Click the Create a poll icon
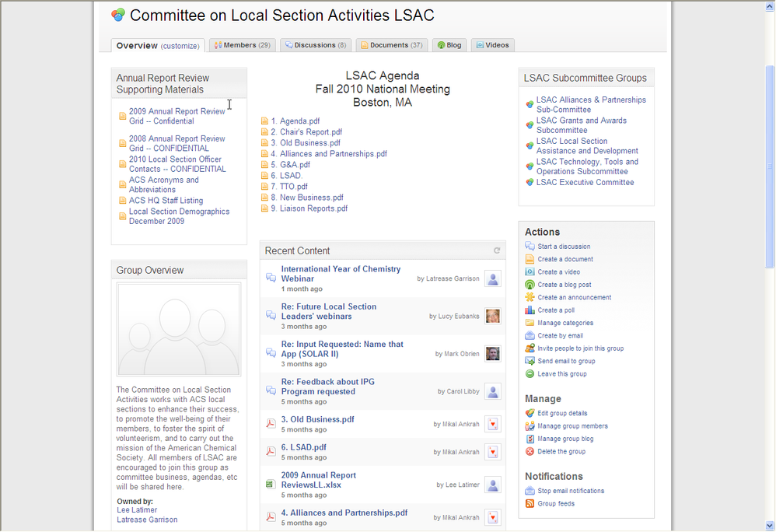The image size is (776, 532). tap(530, 310)
